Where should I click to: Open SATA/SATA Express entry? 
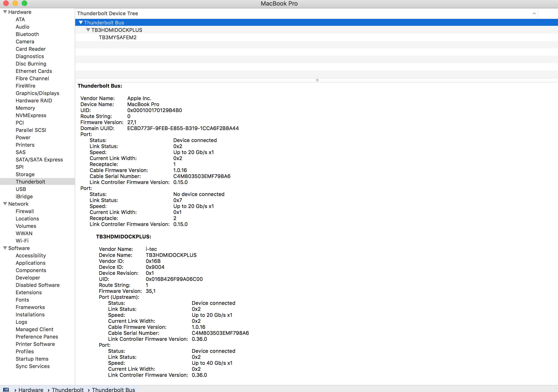click(39, 160)
